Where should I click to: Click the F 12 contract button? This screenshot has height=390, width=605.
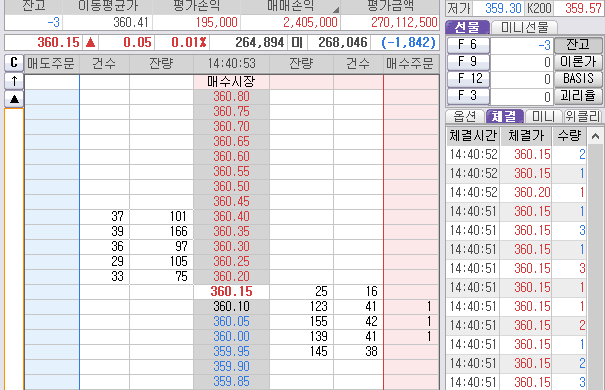click(x=468, y=79)
